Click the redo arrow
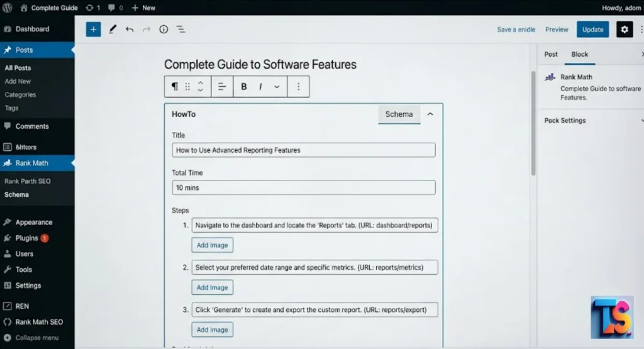Screen dimensions: 644x349 point(146,29)
